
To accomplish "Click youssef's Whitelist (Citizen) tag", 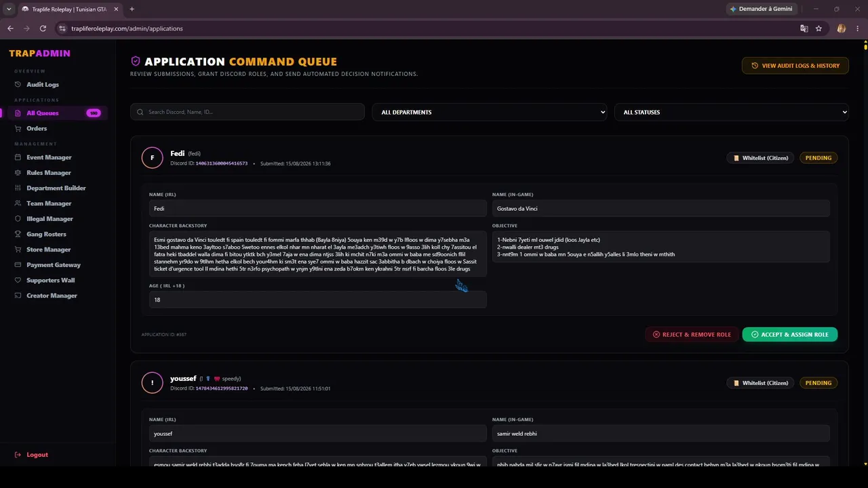I will [760, 383].
